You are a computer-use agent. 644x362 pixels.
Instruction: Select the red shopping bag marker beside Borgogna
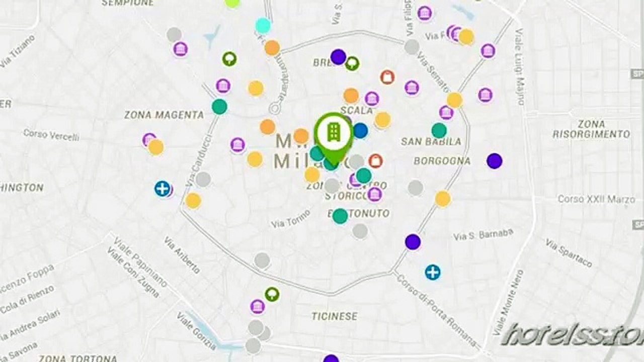(x=375, y=161)
